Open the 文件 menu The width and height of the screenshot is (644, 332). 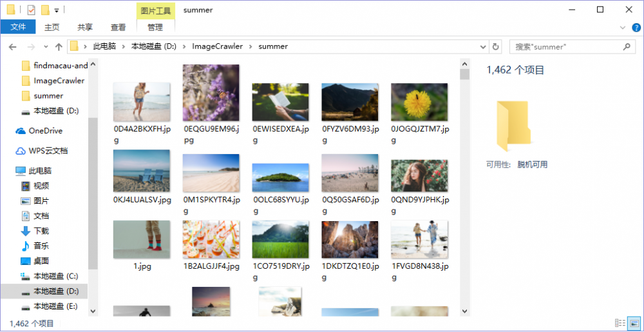coord(17,27)
